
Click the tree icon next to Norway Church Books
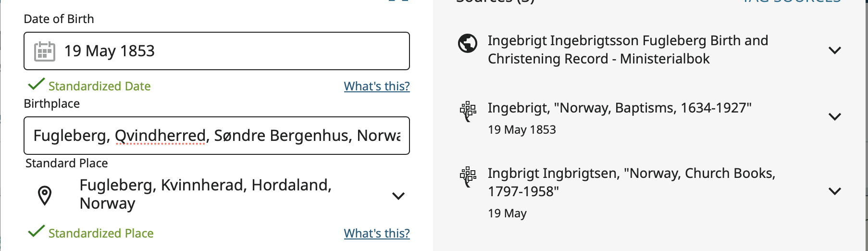[x=468, y=176]
